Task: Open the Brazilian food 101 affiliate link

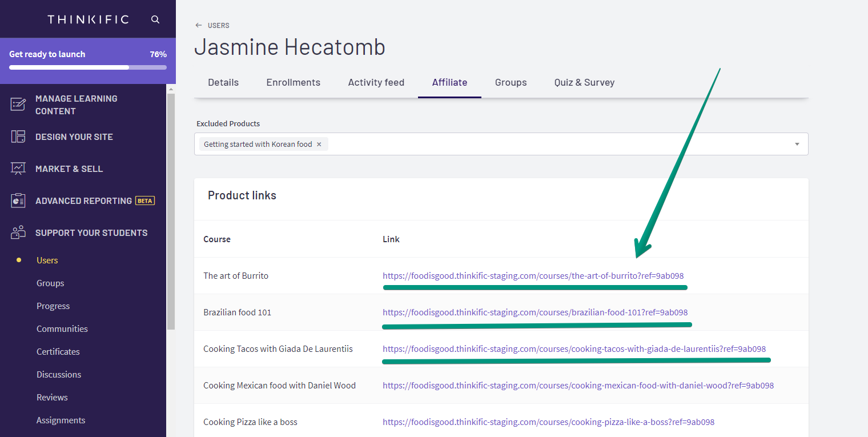Action: coord(535,312)
